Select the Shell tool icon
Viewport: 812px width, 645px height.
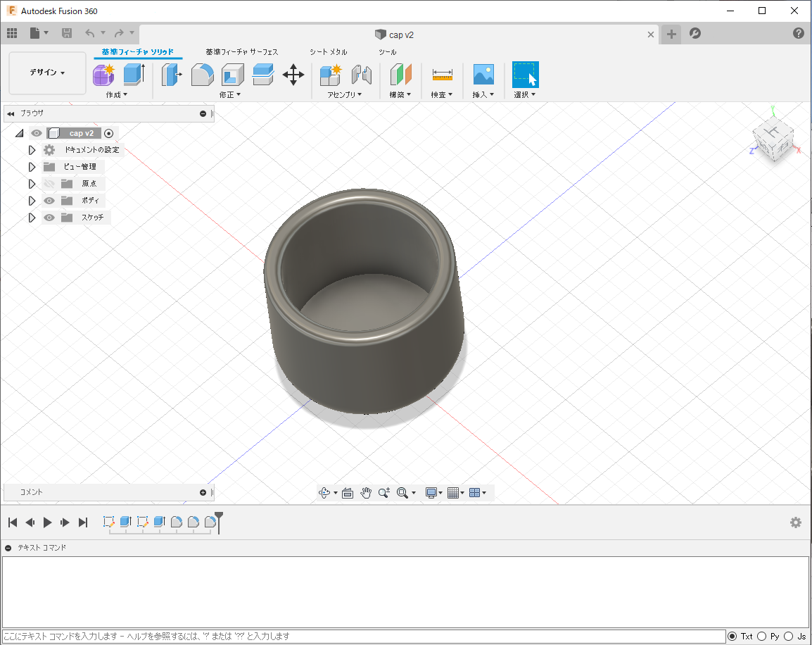[x=232, y=74]
